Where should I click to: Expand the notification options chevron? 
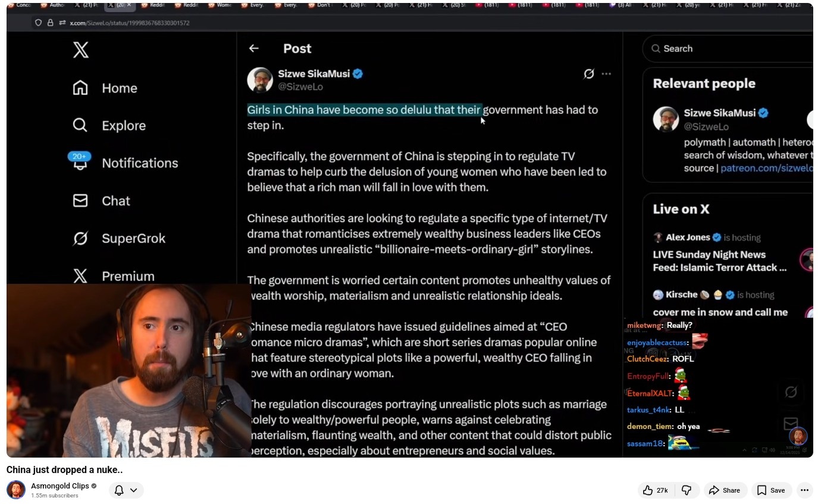tap(134, 490)
